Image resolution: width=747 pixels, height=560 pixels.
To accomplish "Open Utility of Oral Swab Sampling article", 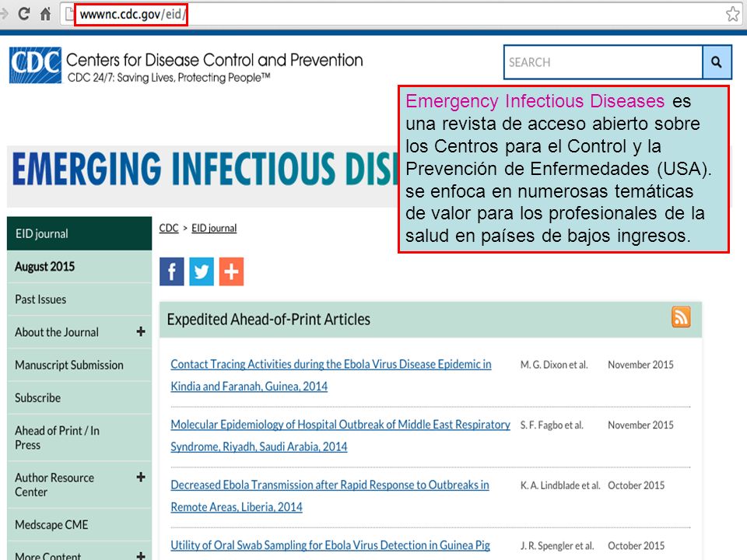I will (330, 545).
